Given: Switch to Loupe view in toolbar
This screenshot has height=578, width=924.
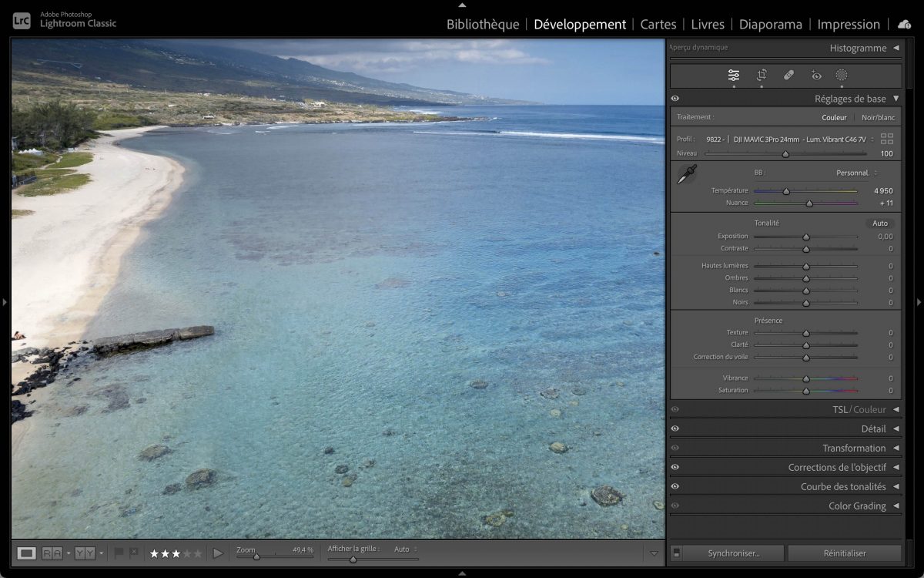Looking at the screenshot, I should pos(27,553).
